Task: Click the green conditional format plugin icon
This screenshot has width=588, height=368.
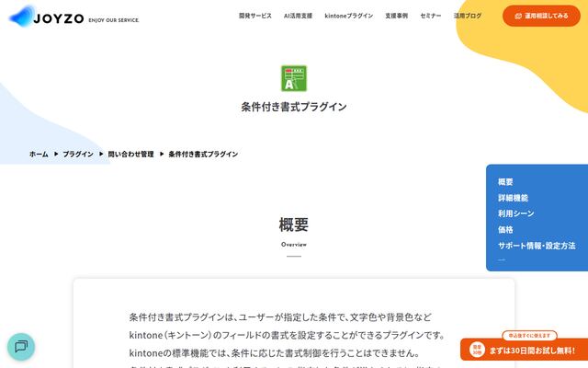Action: click(x=294, y=78)
